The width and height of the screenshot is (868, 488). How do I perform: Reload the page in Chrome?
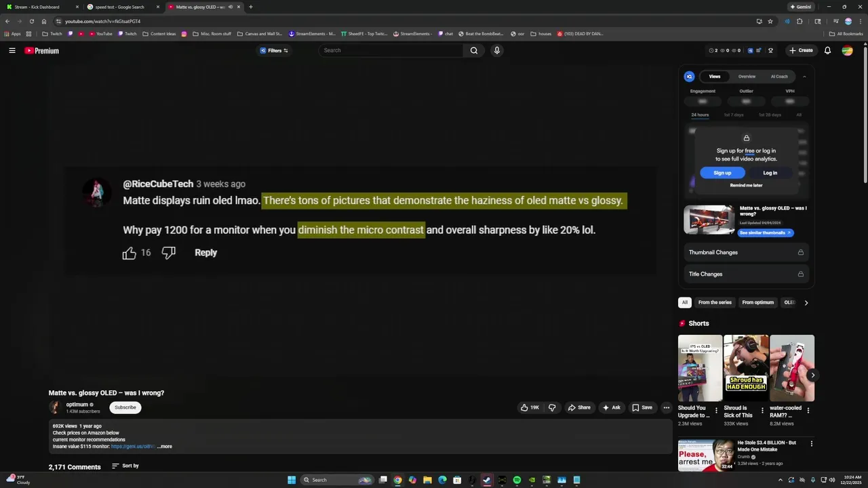point(31,21)
